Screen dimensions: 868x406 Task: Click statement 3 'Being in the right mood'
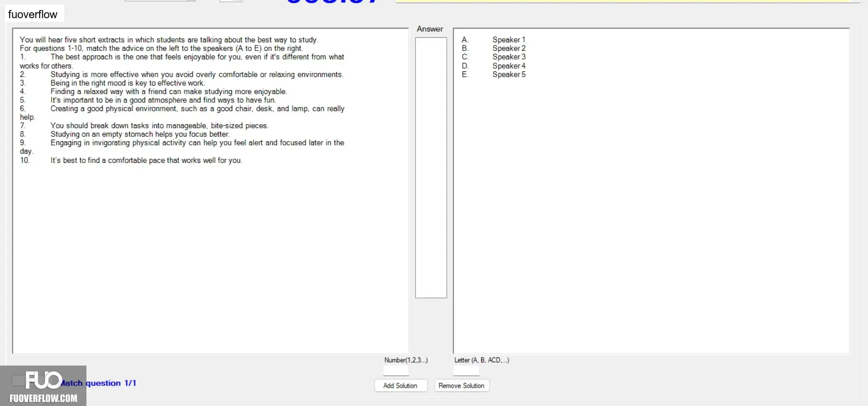pyautogui.click(x=112, y=83)
